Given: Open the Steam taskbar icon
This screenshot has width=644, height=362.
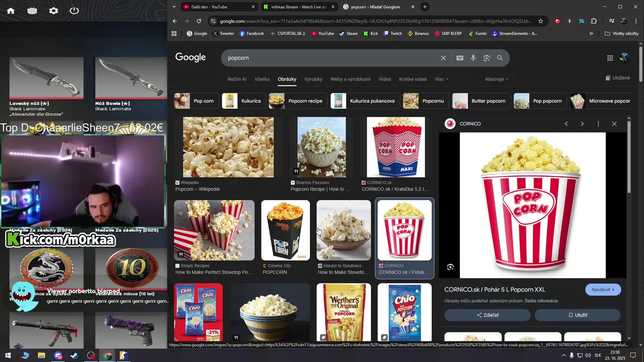Looking at the screenshot, I should (x=74, y=355).
